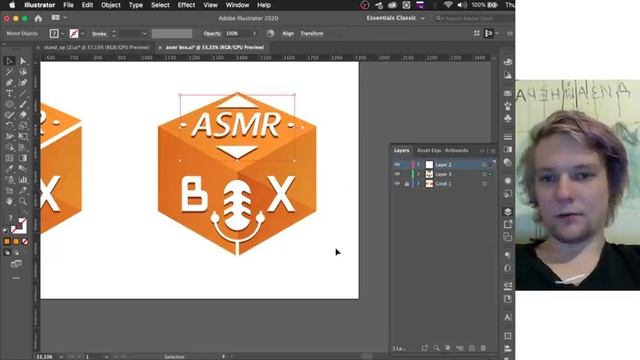Open the Layers panel icon in dock
The width and height of the screenshot is (640, 360).
pyautogui.click(x=508, y=211)
